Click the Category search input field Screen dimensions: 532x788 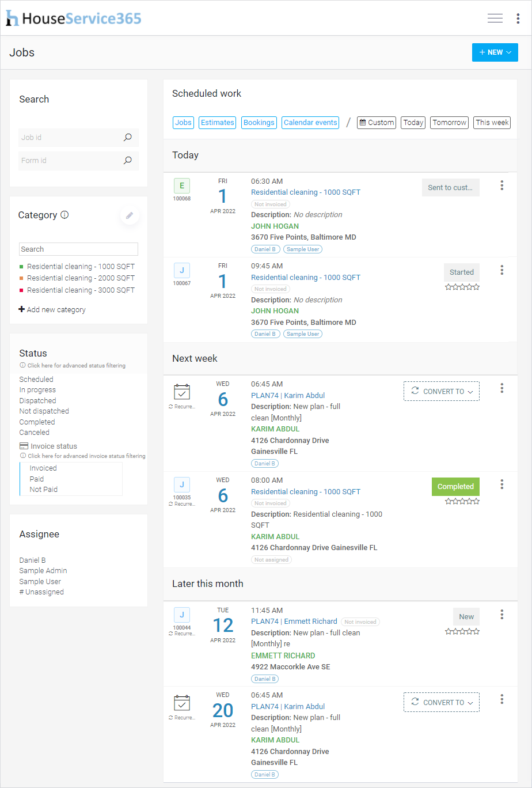pyautogui.click(x=78, y=249)
